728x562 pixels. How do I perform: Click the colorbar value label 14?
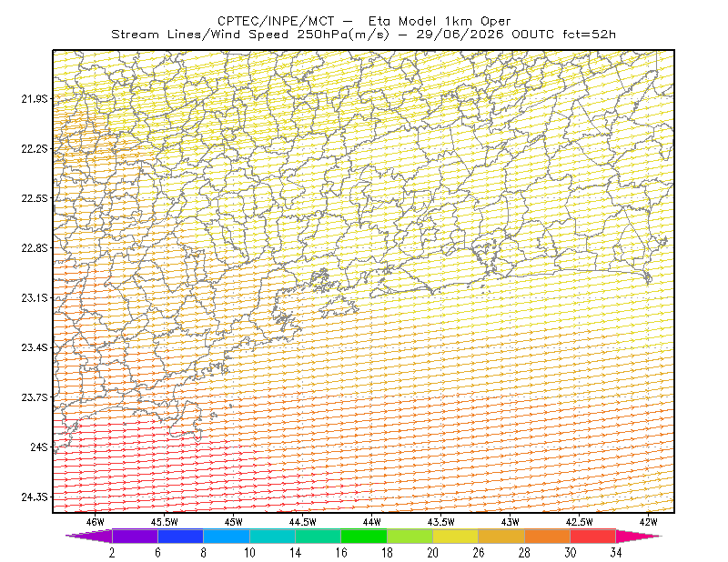pos(295,553)
